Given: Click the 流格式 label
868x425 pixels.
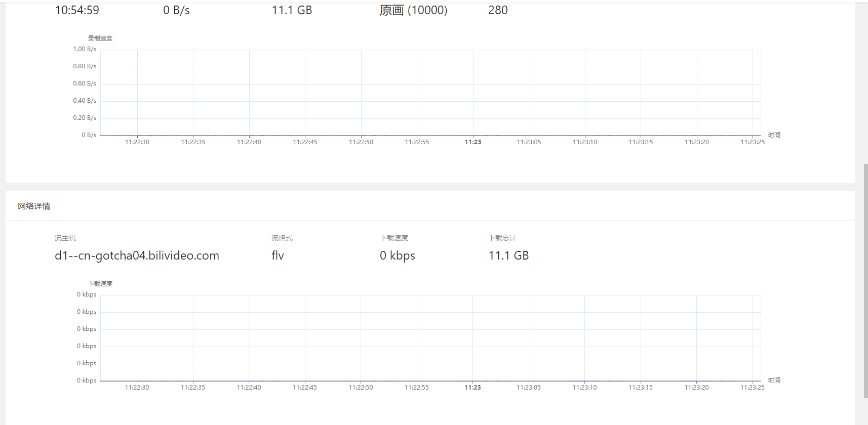Looking at the screenshot, I should (x=282, y=238).
